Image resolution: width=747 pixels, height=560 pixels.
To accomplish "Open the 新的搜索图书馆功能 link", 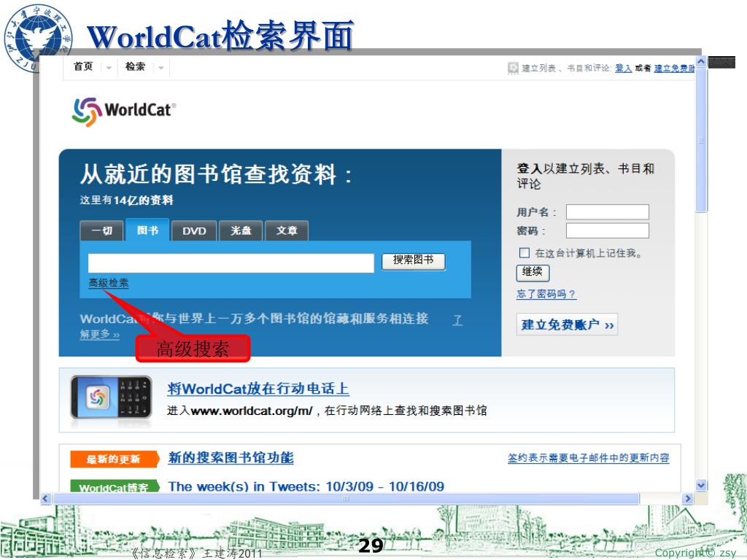I will tap(231, 458).
